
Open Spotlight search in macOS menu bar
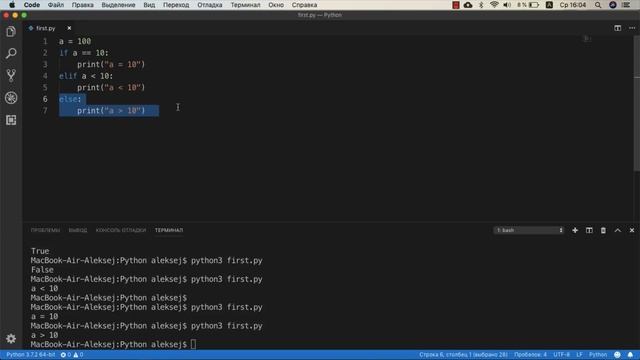[598, 5]
